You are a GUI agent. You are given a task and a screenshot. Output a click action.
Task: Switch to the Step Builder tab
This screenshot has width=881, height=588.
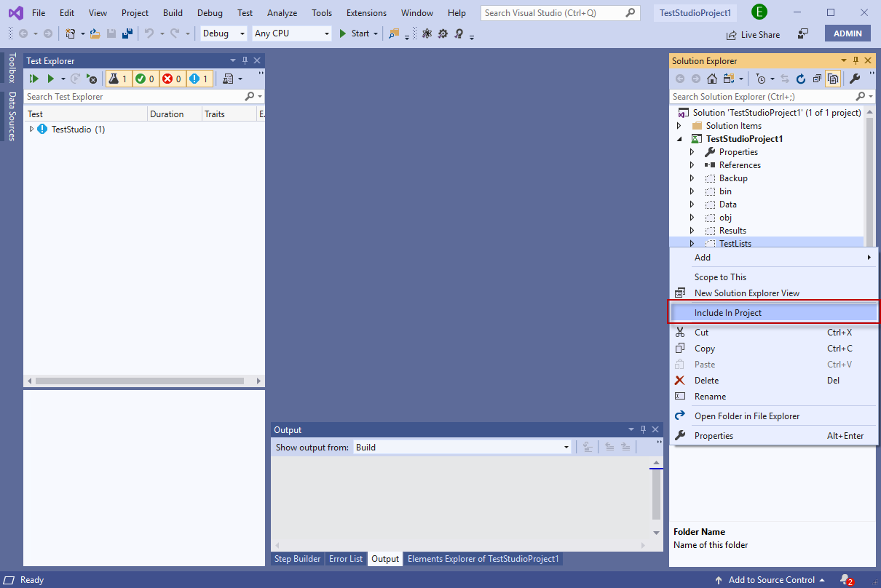tap(297, 559)
